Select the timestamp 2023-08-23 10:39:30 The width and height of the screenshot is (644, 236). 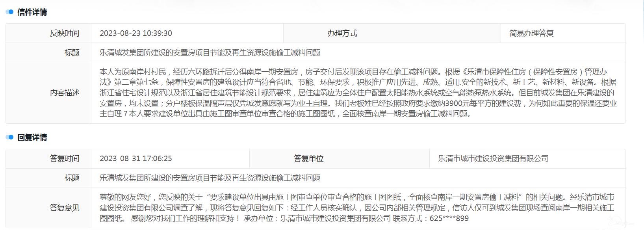click(136, 33)
